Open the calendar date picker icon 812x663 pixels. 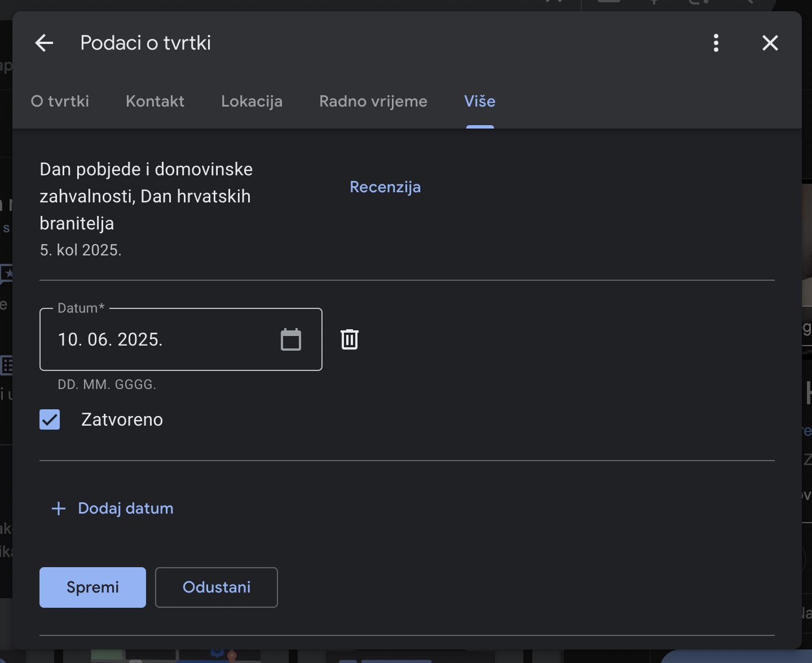tap(291, 339)
